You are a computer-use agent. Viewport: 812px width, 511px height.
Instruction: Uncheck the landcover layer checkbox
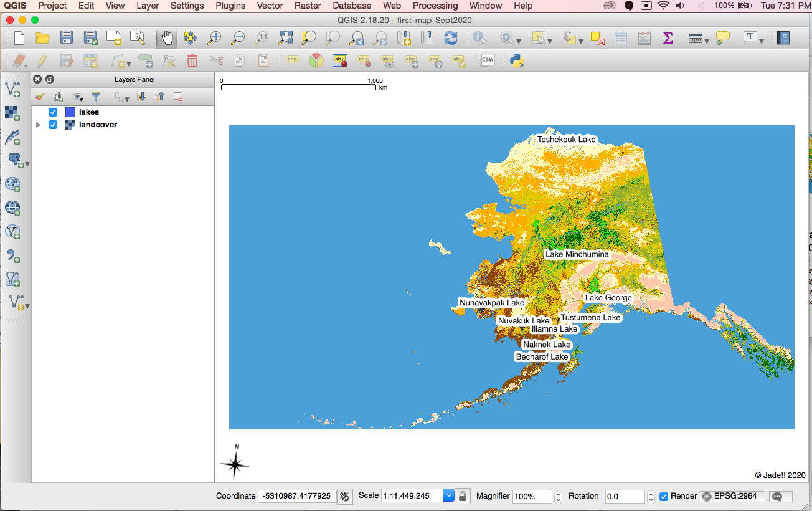tap(53, 125)
